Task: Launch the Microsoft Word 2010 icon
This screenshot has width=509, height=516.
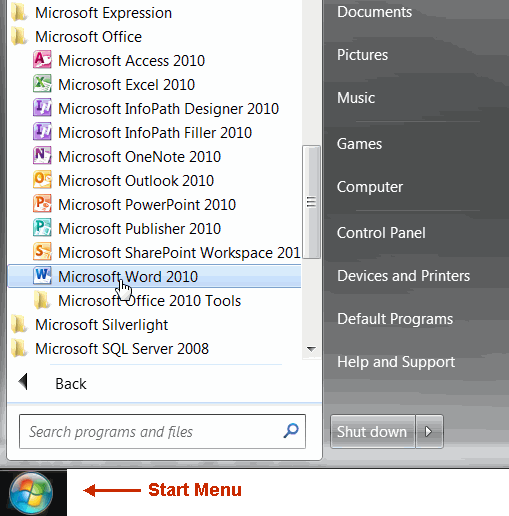Action: pyautogui.click(x=42, y=276)
